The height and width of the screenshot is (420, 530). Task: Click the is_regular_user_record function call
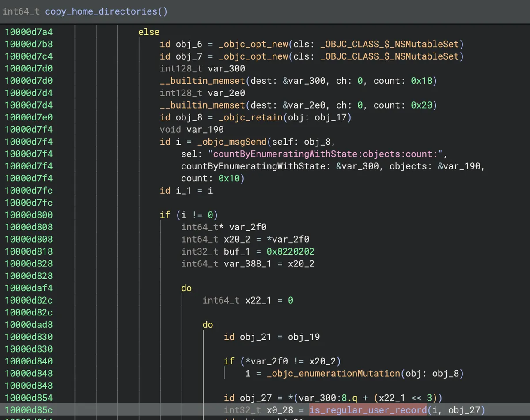368,410
